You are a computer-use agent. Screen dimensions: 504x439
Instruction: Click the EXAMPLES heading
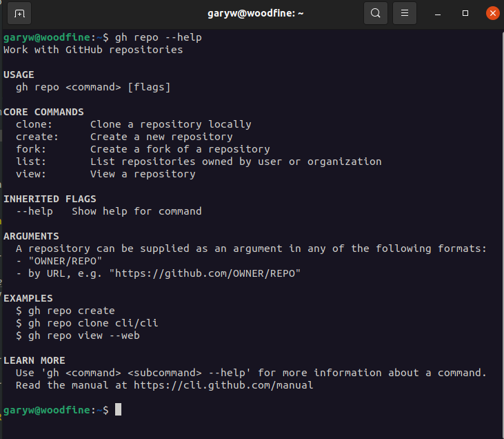[x=28, y=298]
